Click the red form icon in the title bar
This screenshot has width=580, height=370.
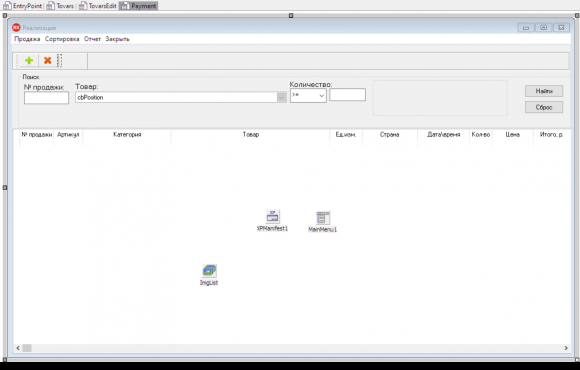[x=16, y=27]
